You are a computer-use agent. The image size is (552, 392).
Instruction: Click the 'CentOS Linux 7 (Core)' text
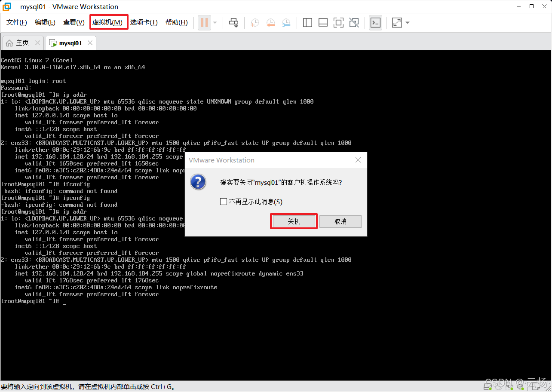pos(37,60)
